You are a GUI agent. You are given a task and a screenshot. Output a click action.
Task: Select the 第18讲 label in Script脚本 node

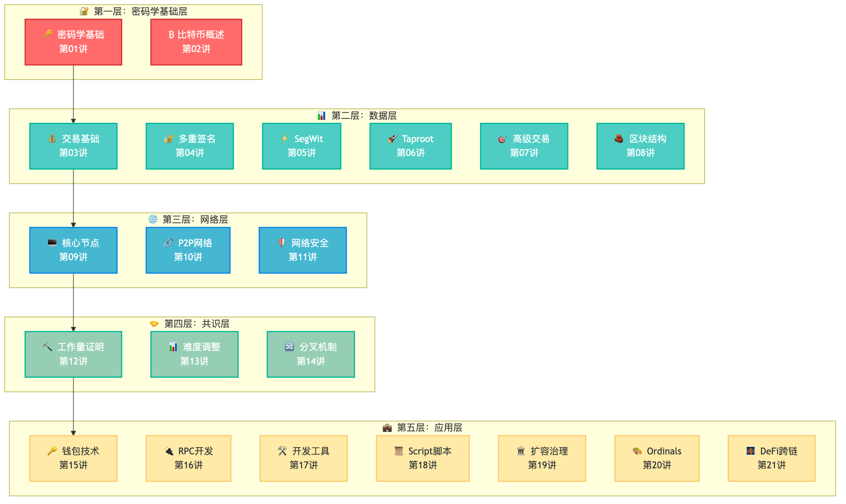click(x=423, y=465)
